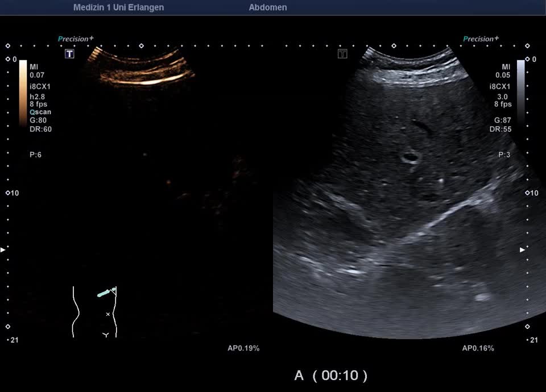The image size is (546, 392).
Task: Click the diamond marker at left depth 0
Action: [x=7, y=59]
